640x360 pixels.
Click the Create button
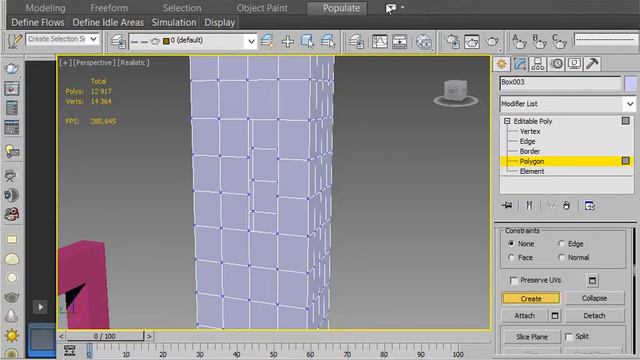coord(531,299)
